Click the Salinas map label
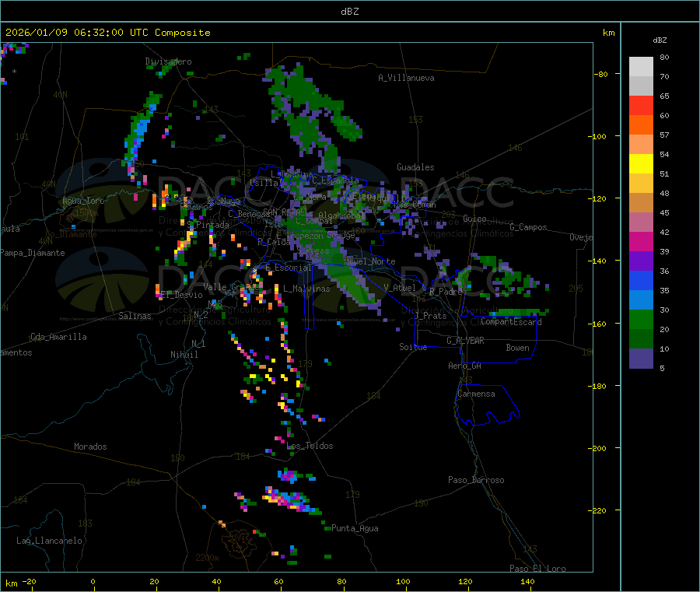The width and height of the screenshot is (700, 592). [135, 316]
